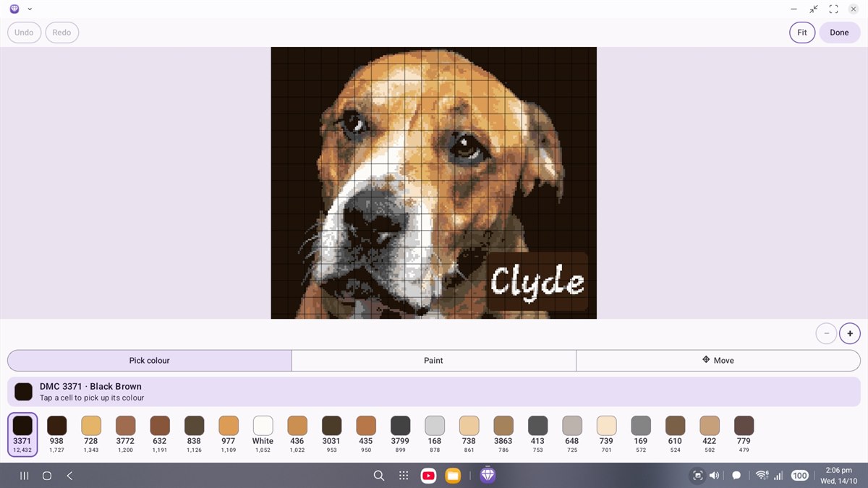Screen dimensions: 868x488
Task: Select colour swatch DMC 3371
Action: coord(22,435)
